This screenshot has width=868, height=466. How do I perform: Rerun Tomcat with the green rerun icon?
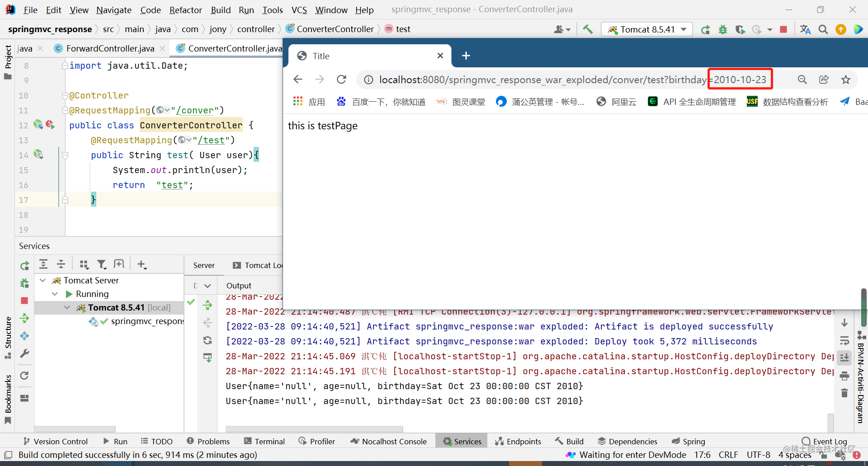[705, 29]
